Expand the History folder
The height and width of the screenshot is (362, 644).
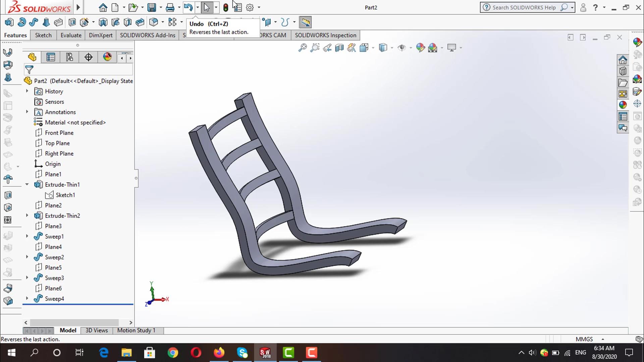coord(27,91)
